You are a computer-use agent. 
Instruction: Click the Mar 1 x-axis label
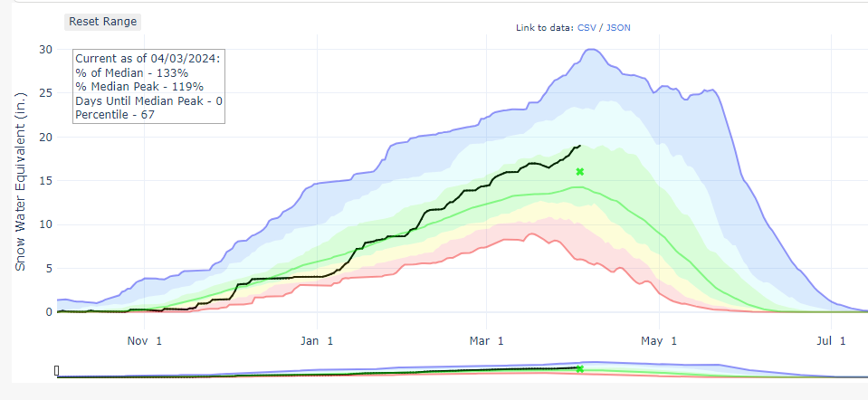click(487, 340)
